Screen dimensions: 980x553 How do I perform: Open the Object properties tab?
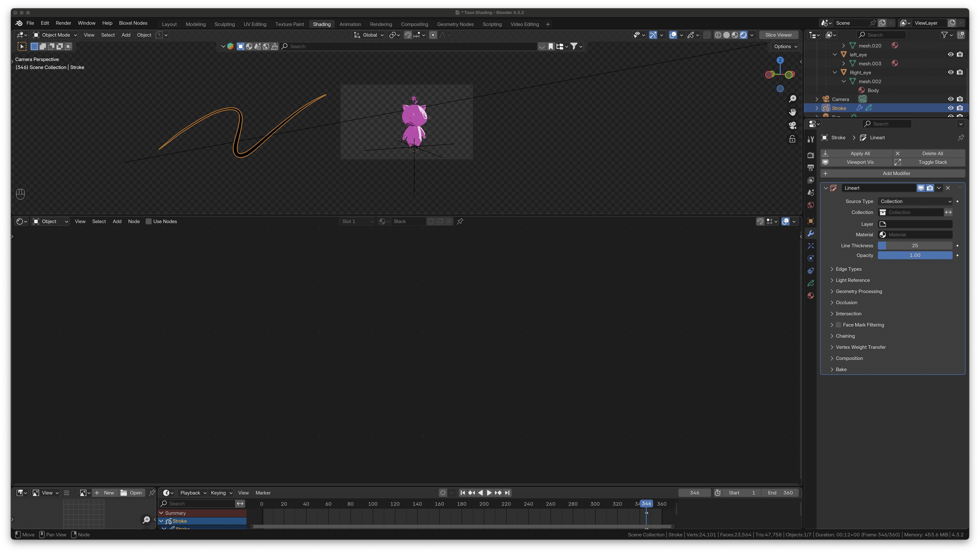click(811, 221)
